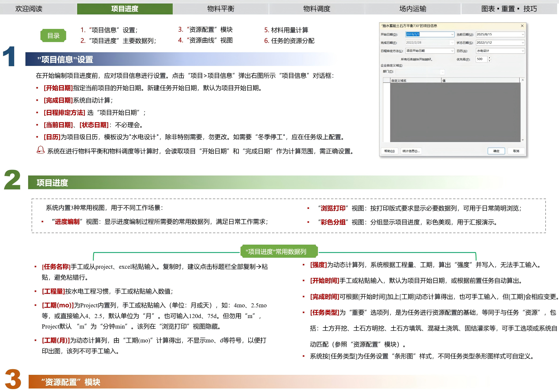Click the red bell notice icon
Image resolution: width=559 pixels, height=392 pixels.
[x=40, y=150]
